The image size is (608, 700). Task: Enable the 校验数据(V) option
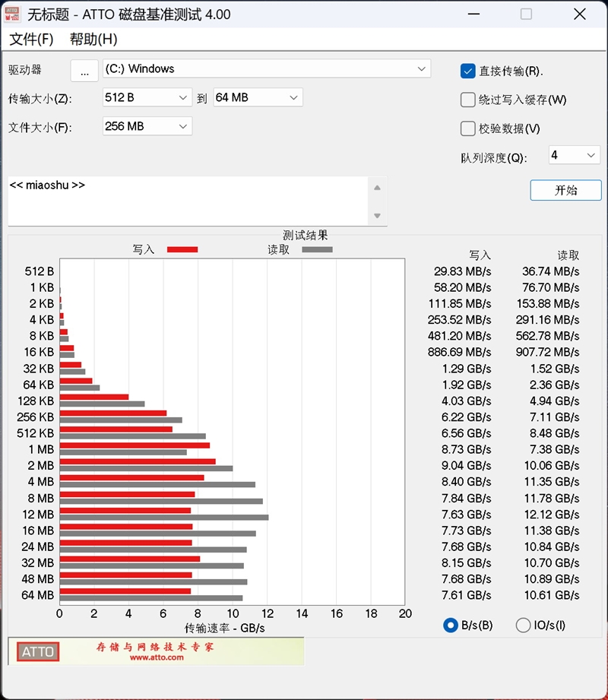pos(469,128)
